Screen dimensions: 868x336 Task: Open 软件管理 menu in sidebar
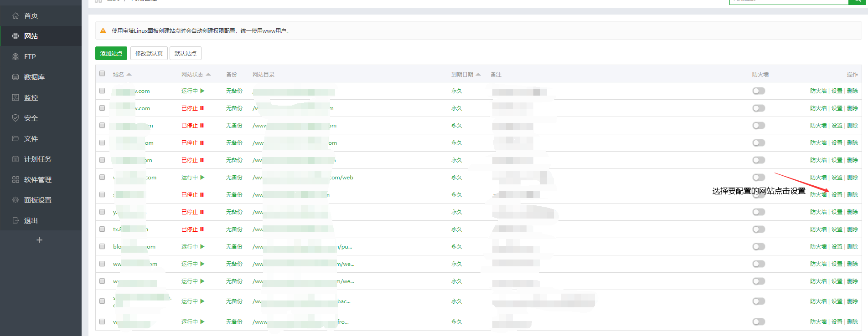(x=37, y=179)
